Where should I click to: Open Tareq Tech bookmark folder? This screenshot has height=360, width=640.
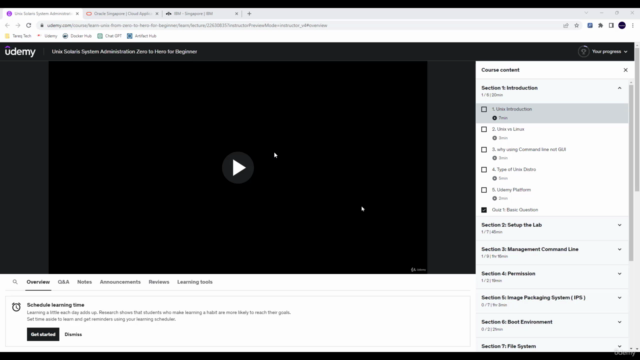[18, 36]
